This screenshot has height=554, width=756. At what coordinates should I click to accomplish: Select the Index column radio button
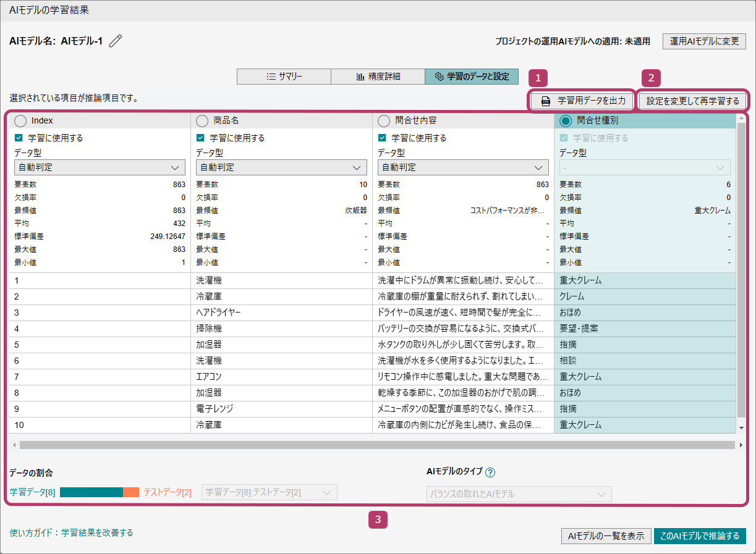pyautogui.click(x=20, y=120)
